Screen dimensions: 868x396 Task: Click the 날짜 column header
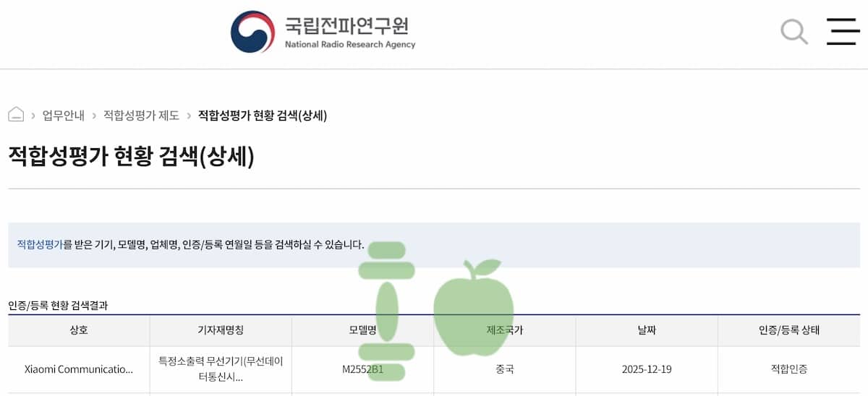click(x=647, y=330)
